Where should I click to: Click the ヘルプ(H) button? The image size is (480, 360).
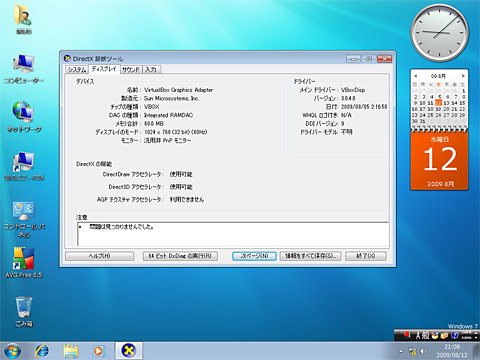click(x=99, y=256)
